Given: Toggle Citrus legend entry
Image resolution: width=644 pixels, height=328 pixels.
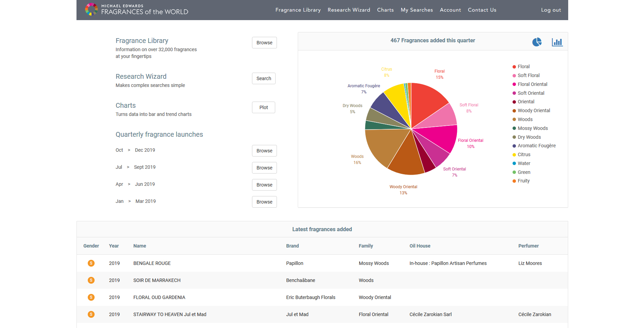Looking at the screenshot, I should [521, 154].
